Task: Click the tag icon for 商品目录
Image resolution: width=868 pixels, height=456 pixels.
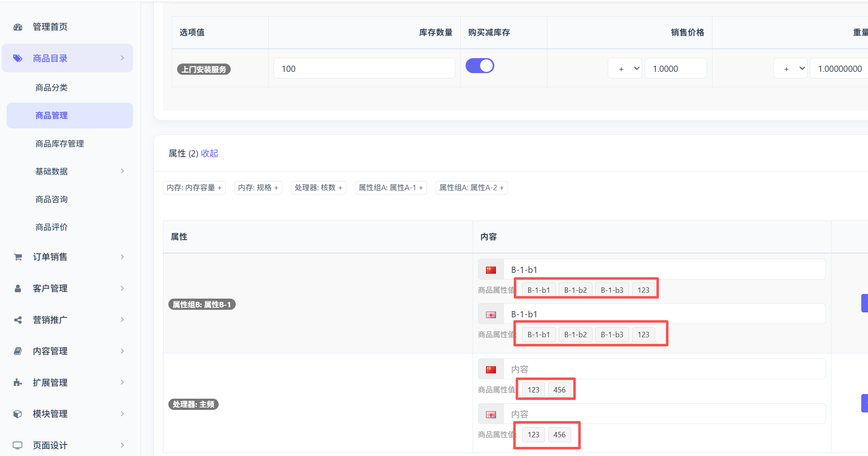Action: tap(17, 58)
